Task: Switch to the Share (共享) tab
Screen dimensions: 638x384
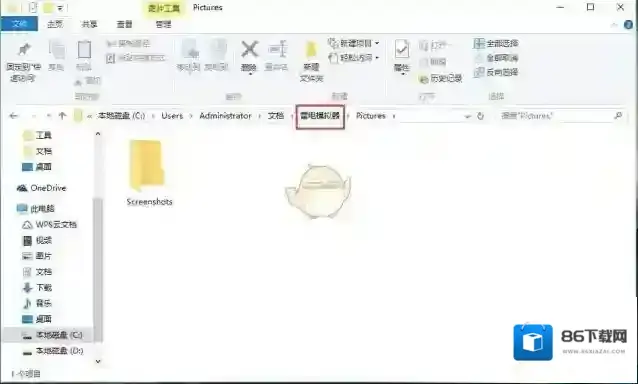Action: (x=89, y=24)
